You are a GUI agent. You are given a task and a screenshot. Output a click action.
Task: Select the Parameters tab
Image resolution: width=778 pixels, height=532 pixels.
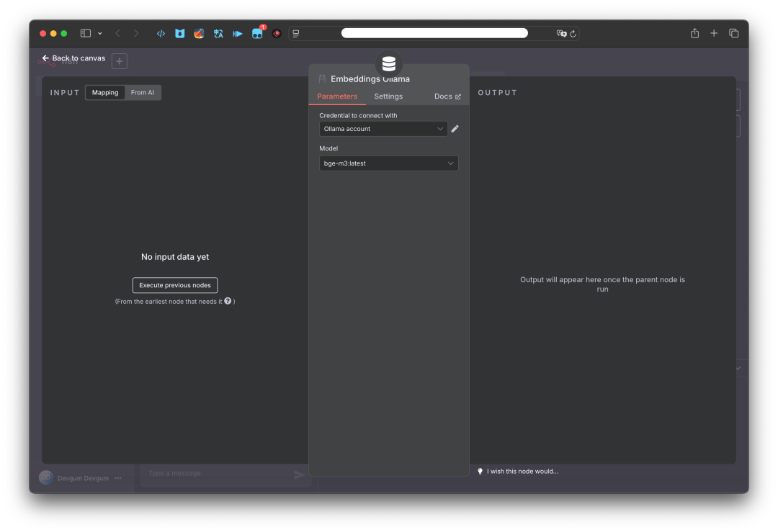click(x=337, y=96)
